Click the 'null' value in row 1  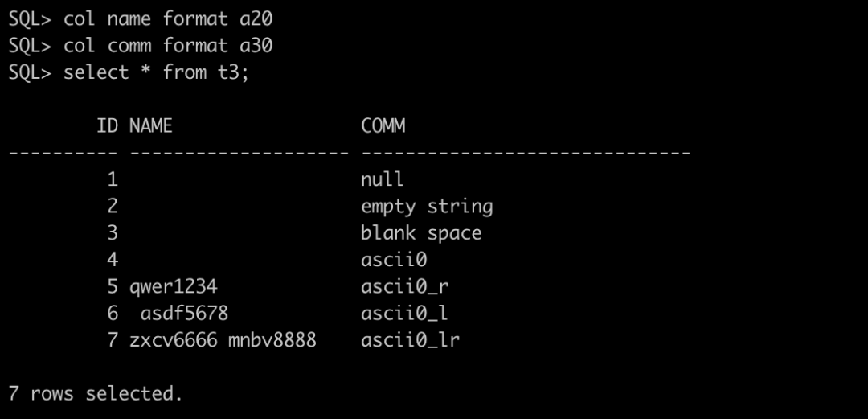click(x=382, y=179)
